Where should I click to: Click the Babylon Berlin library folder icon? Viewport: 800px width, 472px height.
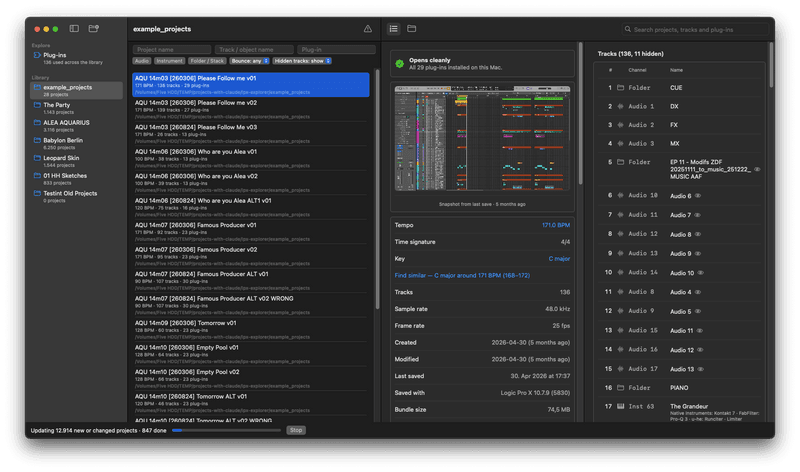pos(37,140)
